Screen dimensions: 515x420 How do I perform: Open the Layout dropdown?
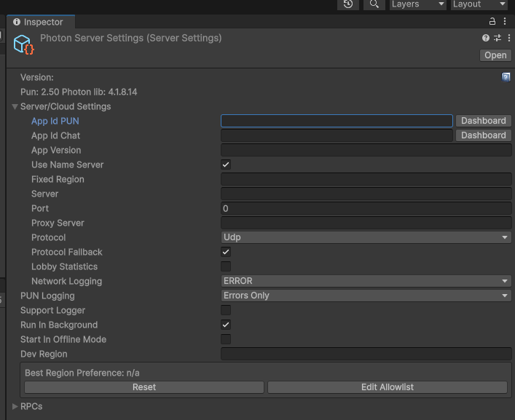pos(479,4)
